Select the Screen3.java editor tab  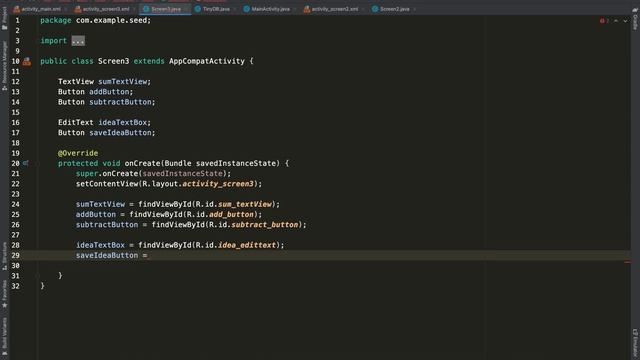coord(166,9)
